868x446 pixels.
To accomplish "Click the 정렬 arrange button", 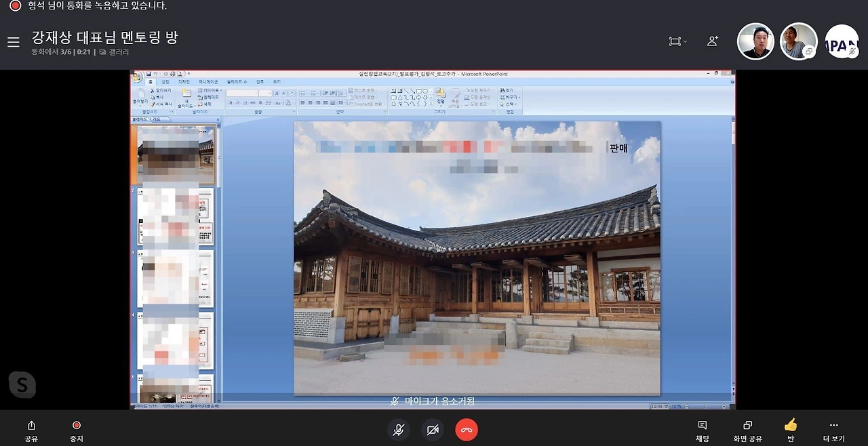I will [441, 98].
